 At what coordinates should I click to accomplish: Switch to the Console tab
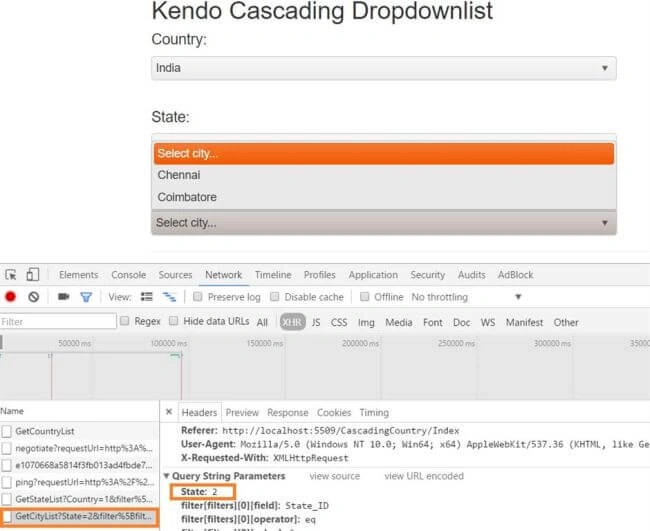[x=129, y=275]
